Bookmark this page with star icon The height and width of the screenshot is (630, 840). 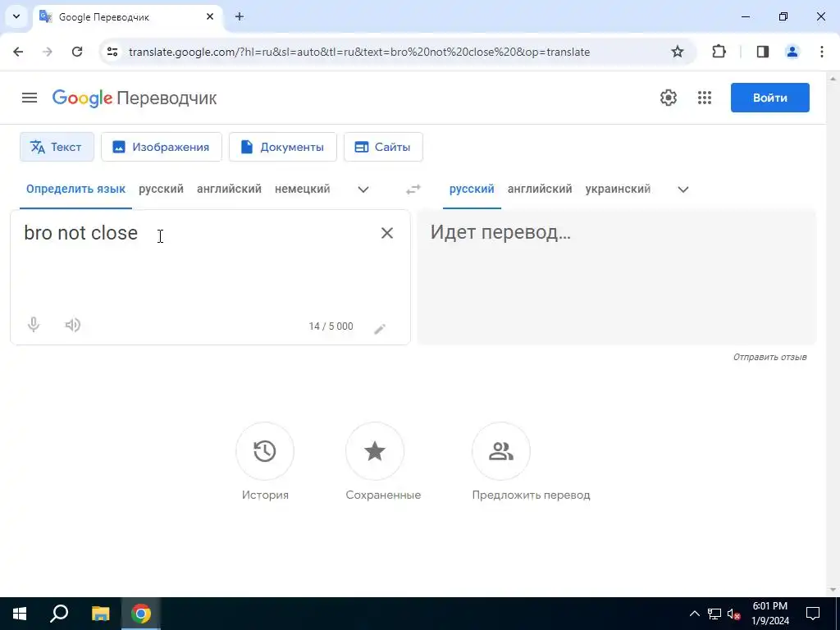pyautogui.click(x=677, y=52)
